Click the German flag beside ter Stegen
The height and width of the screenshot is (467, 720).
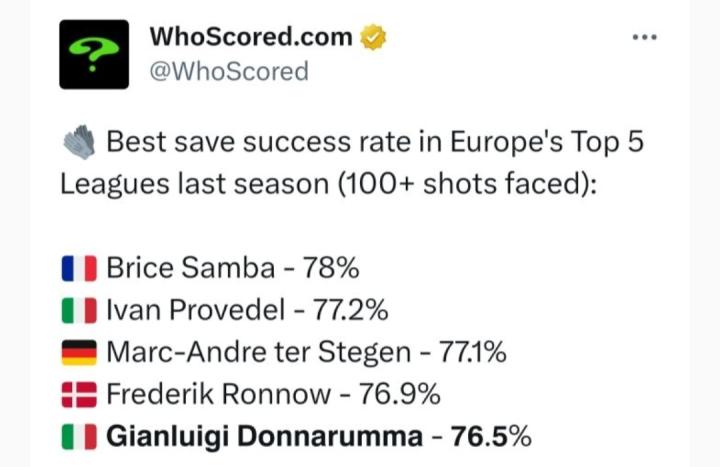pos(78,353)
